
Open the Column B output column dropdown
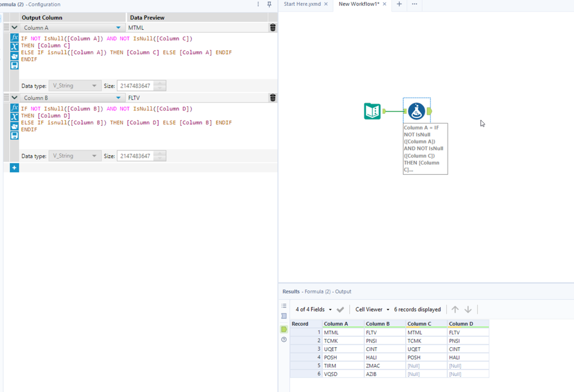tap(118, 98)
